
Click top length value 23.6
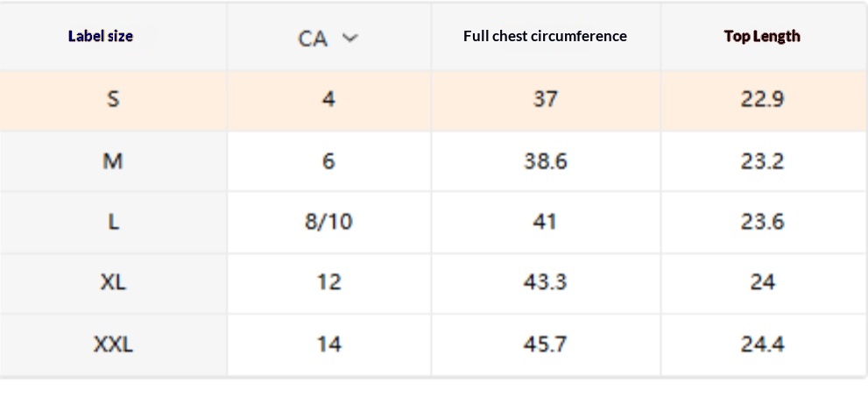(x=762, y=222)
